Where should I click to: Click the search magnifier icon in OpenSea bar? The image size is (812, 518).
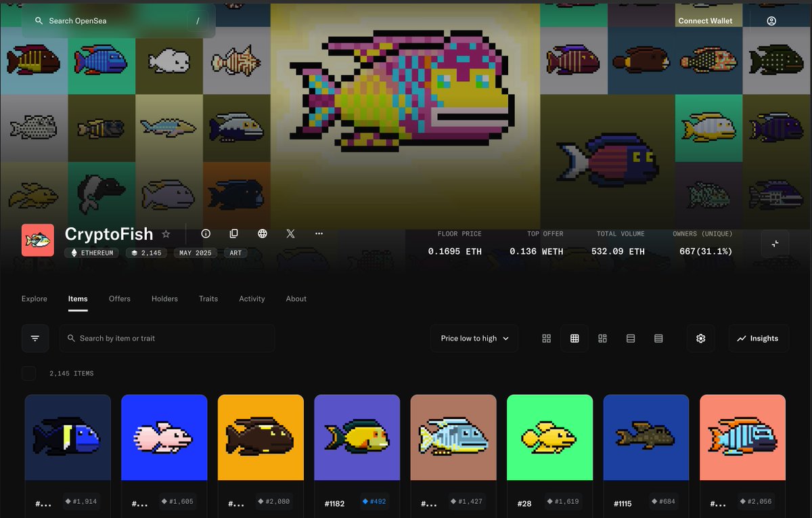39,21
